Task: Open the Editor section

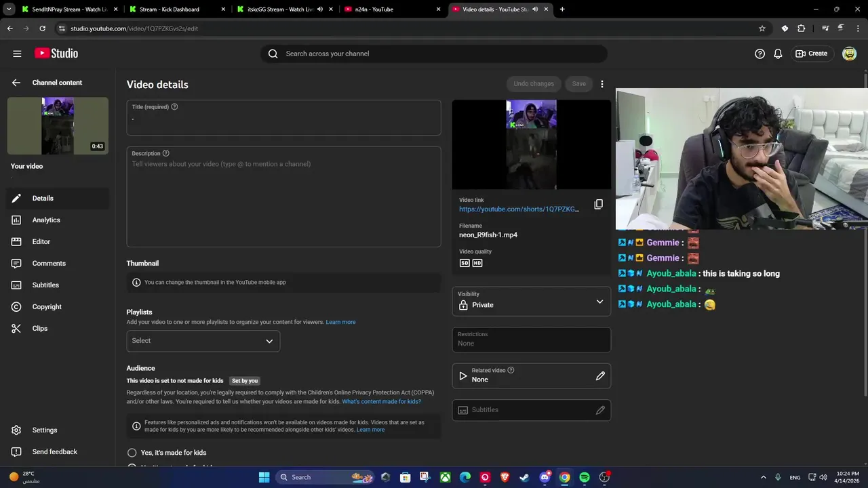Action: click(58, 241)
